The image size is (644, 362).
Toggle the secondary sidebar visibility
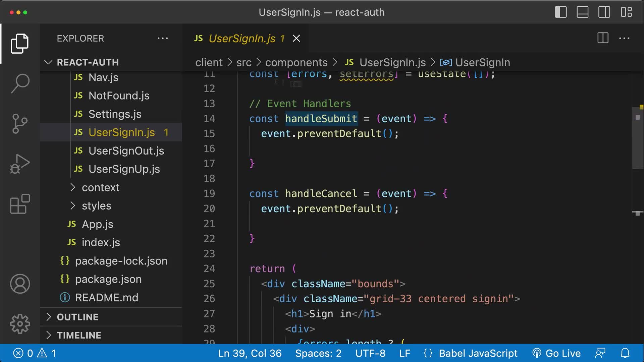pyautogui.click(x=604, y=12)
